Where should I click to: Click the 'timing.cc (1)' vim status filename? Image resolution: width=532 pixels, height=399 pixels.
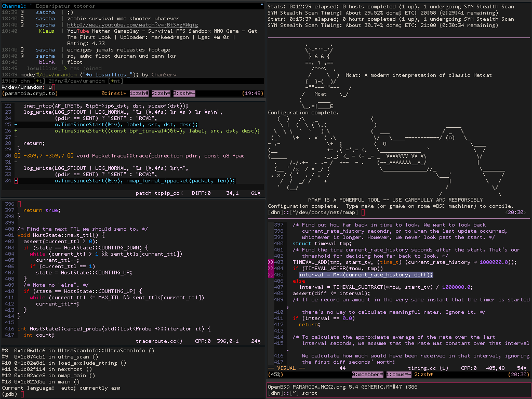(x=428, y=368)
